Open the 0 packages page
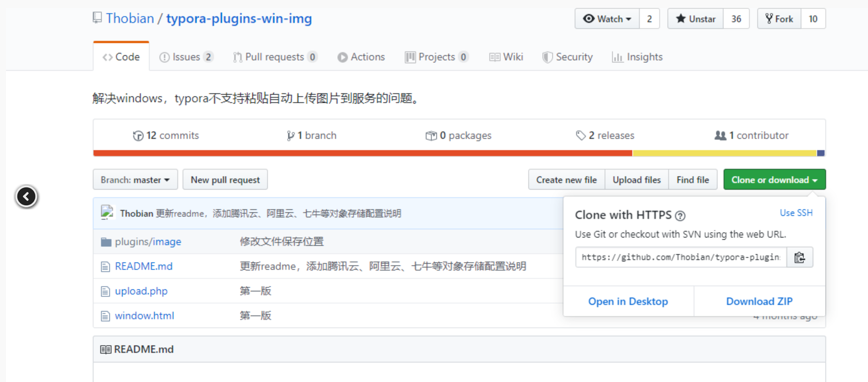The image size is (868, 382). pos(458,135)
